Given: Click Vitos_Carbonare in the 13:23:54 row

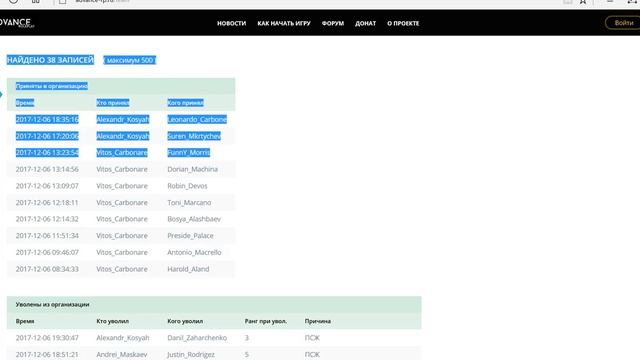Looking at the screenshot, I should pyautogui.click(x=122, y=152).
